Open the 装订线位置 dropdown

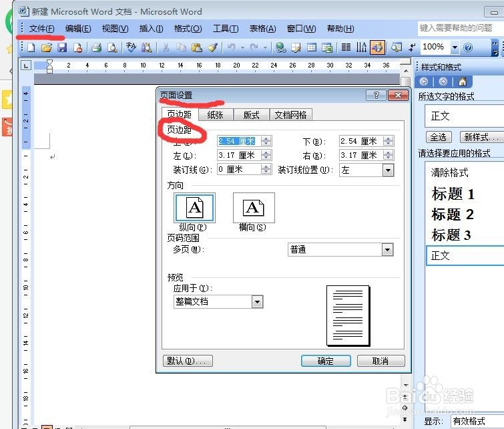(x=388, y=170)
